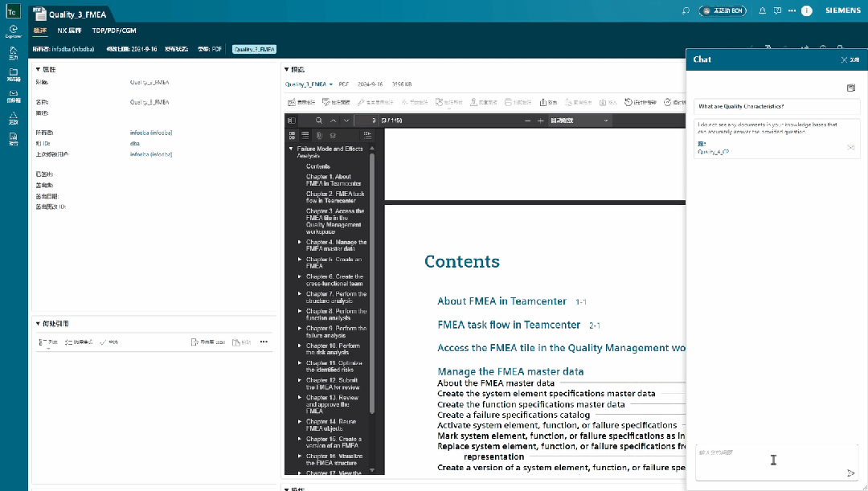Open the notifications bell icon

(762, 10)
